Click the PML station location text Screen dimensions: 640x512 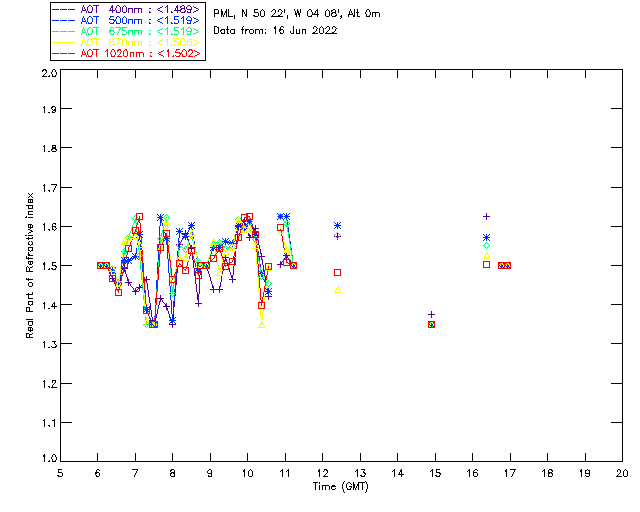pos(297,14)
